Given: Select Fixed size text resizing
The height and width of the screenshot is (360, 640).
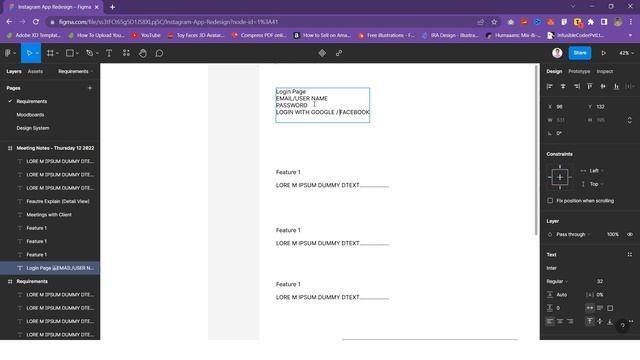Looking at the screenshot, I should click(610, 308).
